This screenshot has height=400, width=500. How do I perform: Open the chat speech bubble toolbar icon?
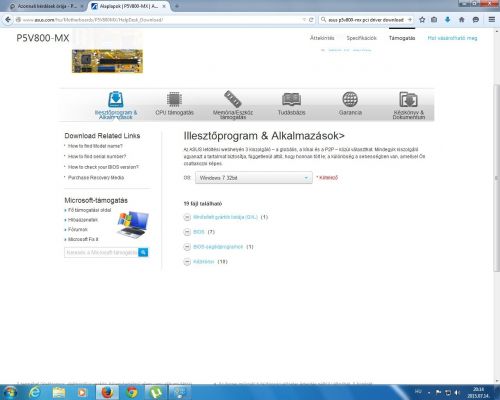[476, 20]
